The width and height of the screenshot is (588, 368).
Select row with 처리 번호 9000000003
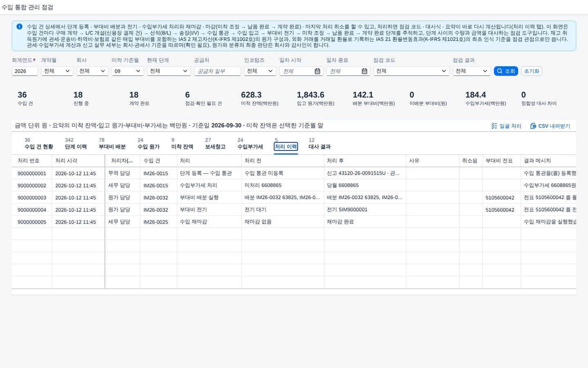pyautogui.click(x=294, y=197)
